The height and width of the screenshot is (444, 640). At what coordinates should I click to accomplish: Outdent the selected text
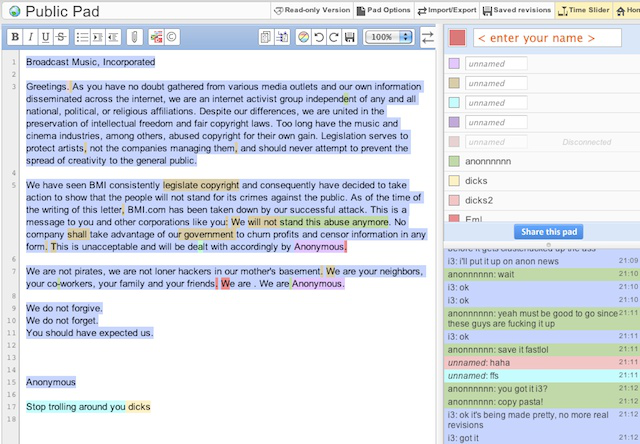click(113, 37)
